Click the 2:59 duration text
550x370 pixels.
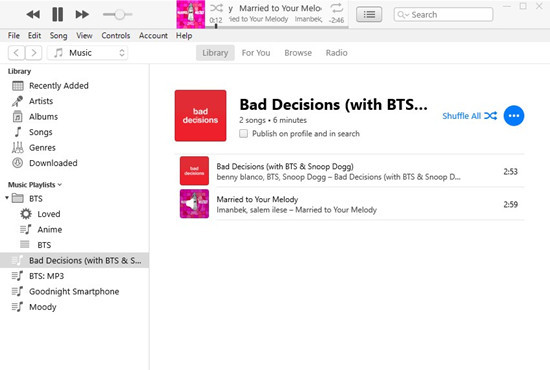click(510, 204)
